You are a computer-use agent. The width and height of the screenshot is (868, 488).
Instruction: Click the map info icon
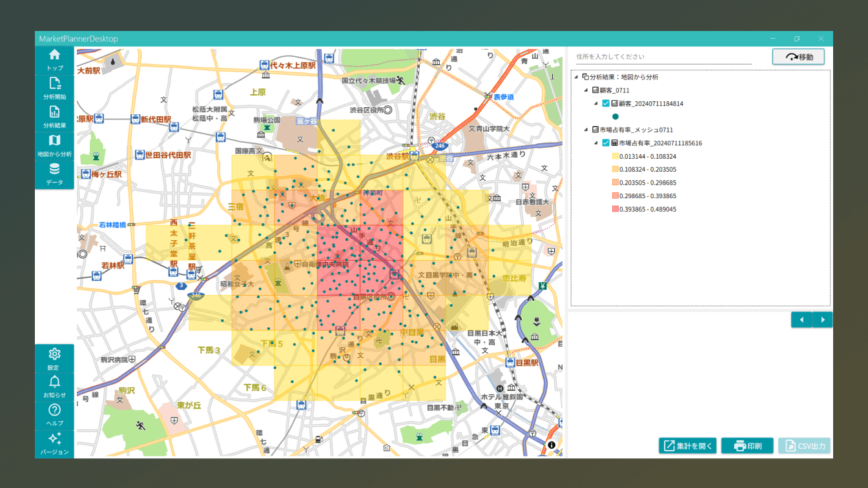pos(552,445)
